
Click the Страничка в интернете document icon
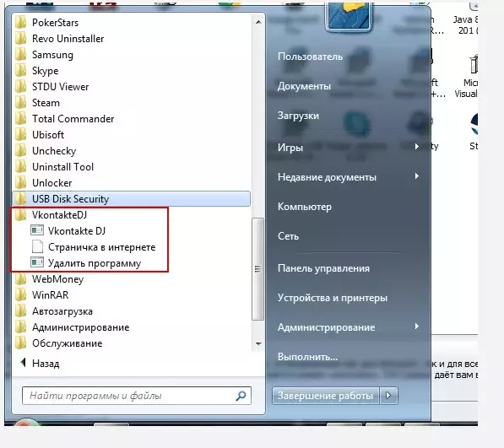(37, 246)
